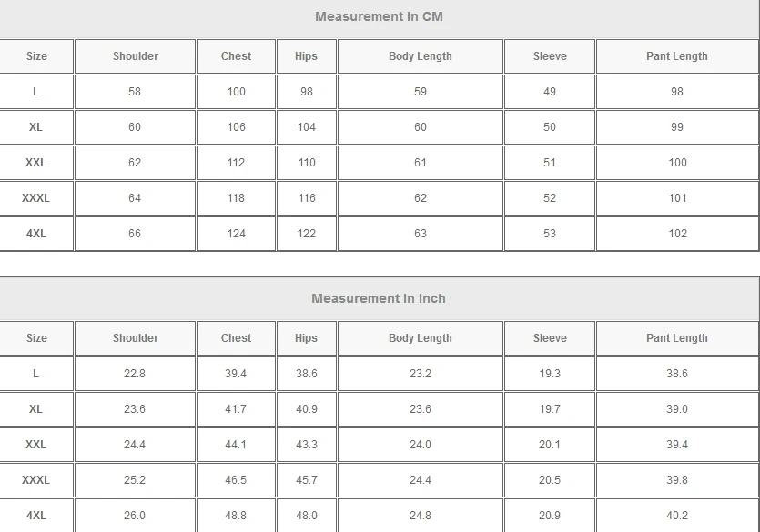Click the "Measurement In CM" table title
Image resolution: width=760 pixels, height=532 pixels.
click(x=379, y=16)
